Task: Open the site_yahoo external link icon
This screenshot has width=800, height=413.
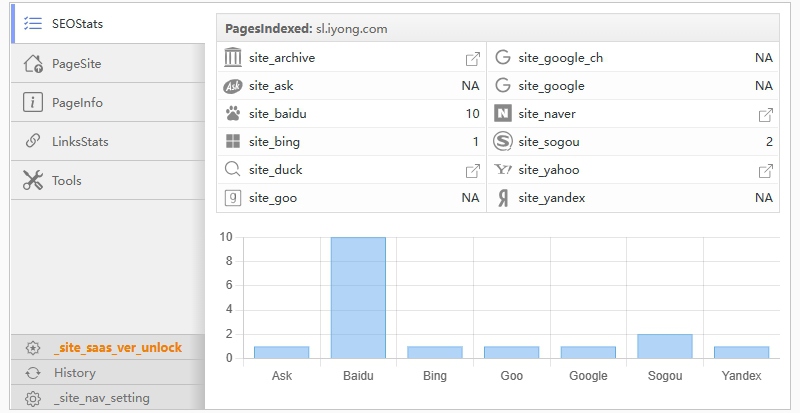Action: coord(766,171)
